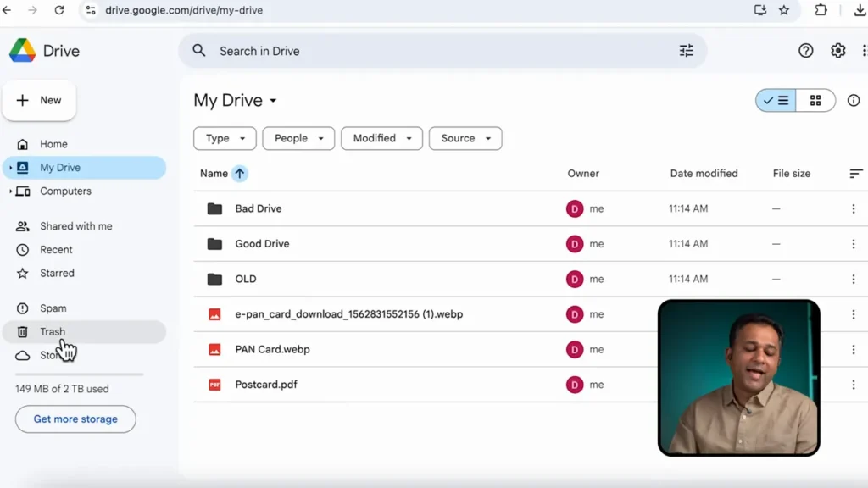Switch to list layout view
The height and width of the screenshot is (488, 868).
click(x=776, y=101)
